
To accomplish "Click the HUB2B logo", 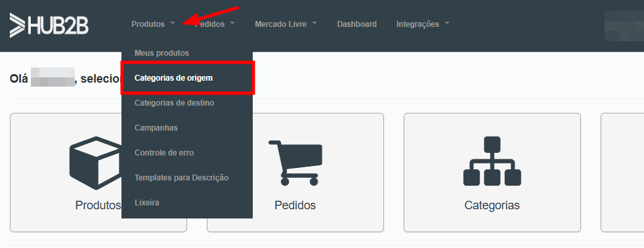I will coord(49,25).
